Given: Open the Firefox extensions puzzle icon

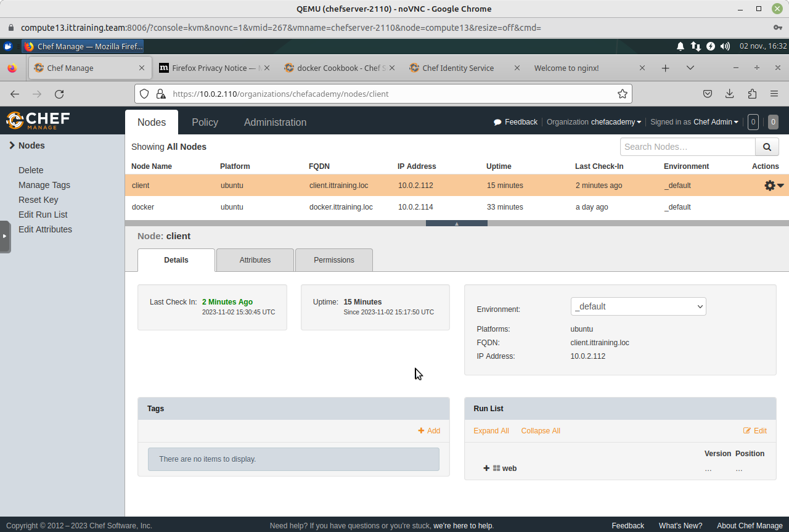Looking at the screenshot, I should coord(751,94).
